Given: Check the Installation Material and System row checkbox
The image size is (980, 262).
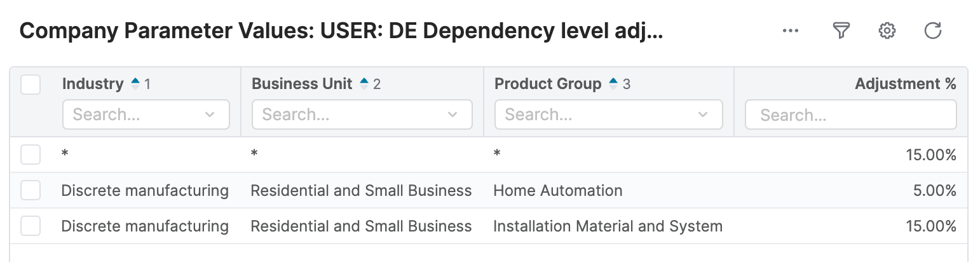Looking at the screenshot, I should [31, 226].
